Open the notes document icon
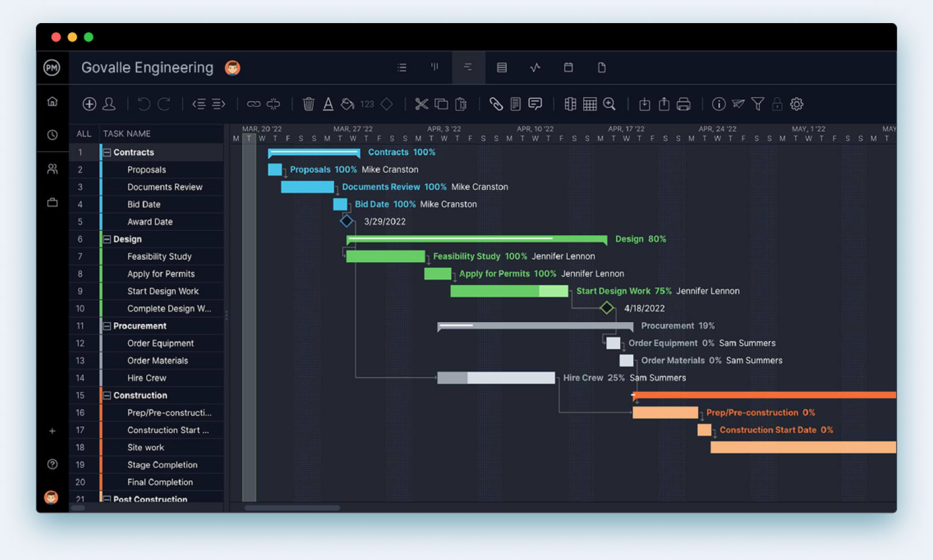 (516, 104)
